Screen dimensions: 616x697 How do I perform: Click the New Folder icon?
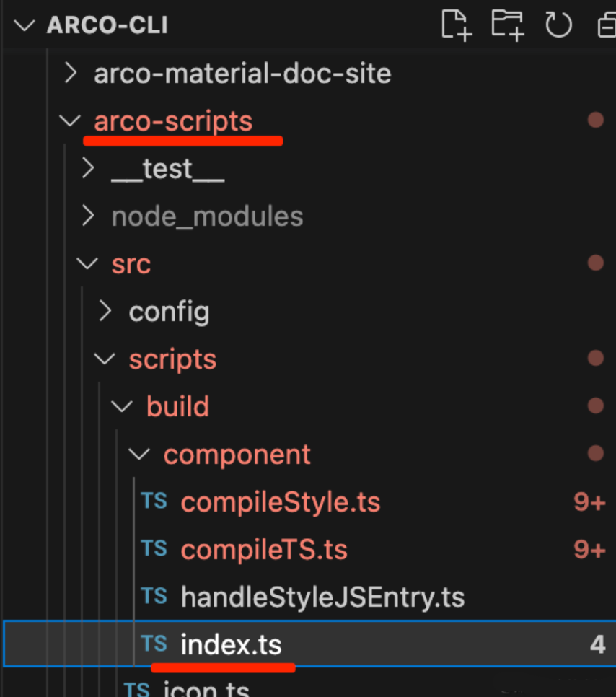coord(507,25)
